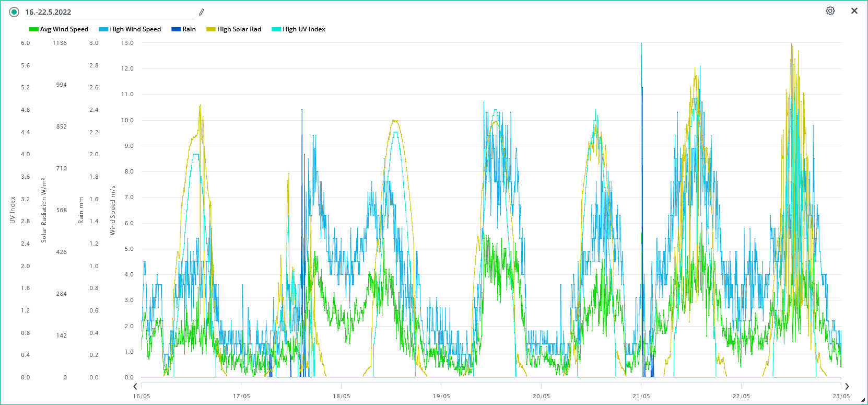Viewport: 868px width, 405px height.
Task: Click the Wind Speed m/s axis title
Action: (x=113, y=210)
